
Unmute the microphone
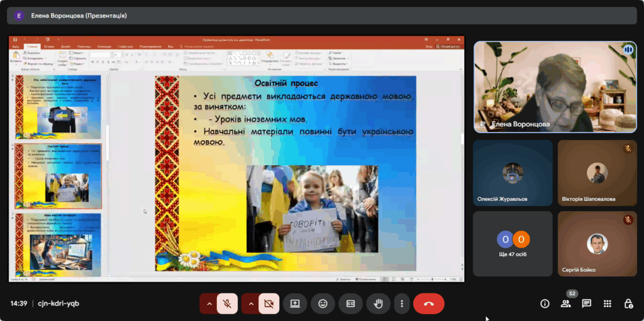227,303
